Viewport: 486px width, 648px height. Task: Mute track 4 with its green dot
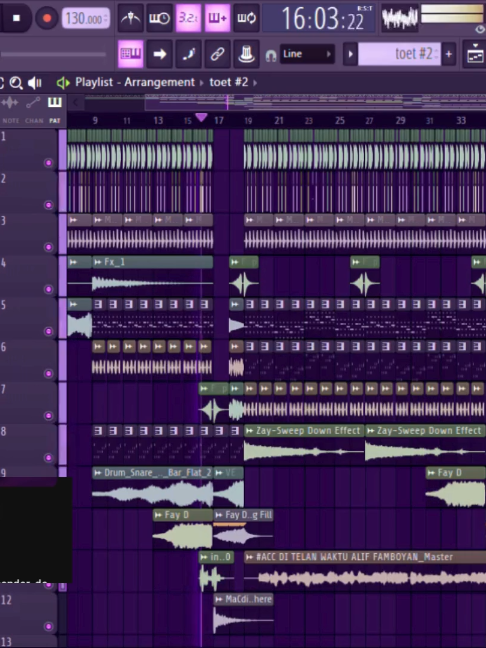pyautogui.click(x=49, y=289)
